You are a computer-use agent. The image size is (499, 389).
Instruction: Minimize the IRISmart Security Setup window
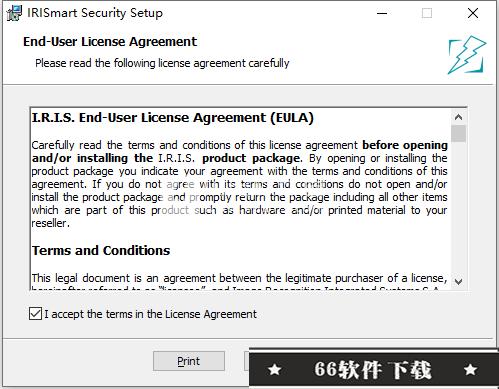click(382, 13)
